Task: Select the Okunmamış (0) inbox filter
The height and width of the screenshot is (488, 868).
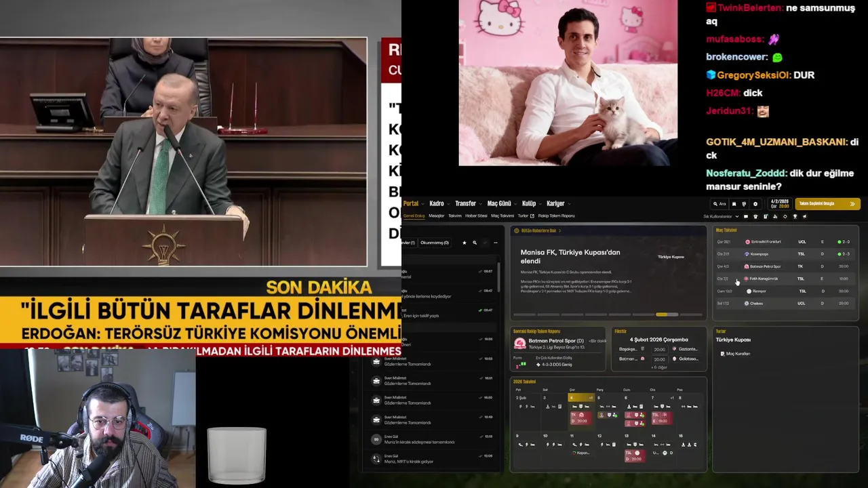Action: pyautogui.click(x=434, y=243)
